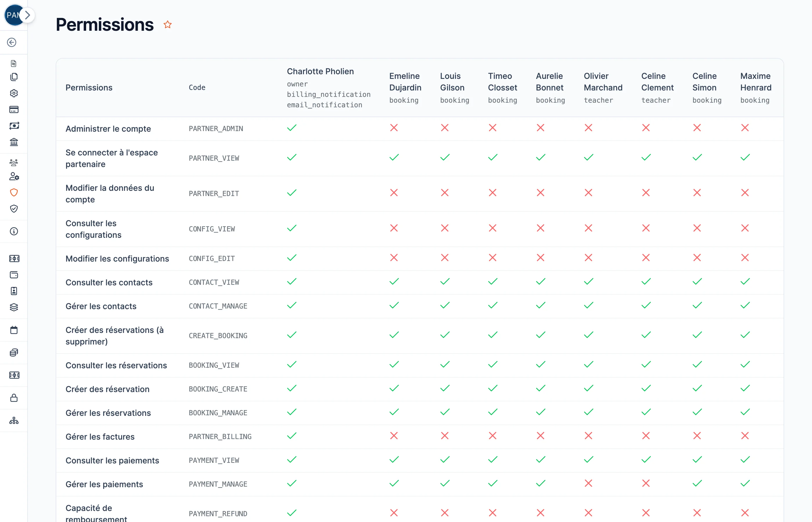Image resolution: width=812 pixels, height=522 pixels.
Task: Toggle PARTNER_VIEW for Louis Gilson
Action: point(445,157)
